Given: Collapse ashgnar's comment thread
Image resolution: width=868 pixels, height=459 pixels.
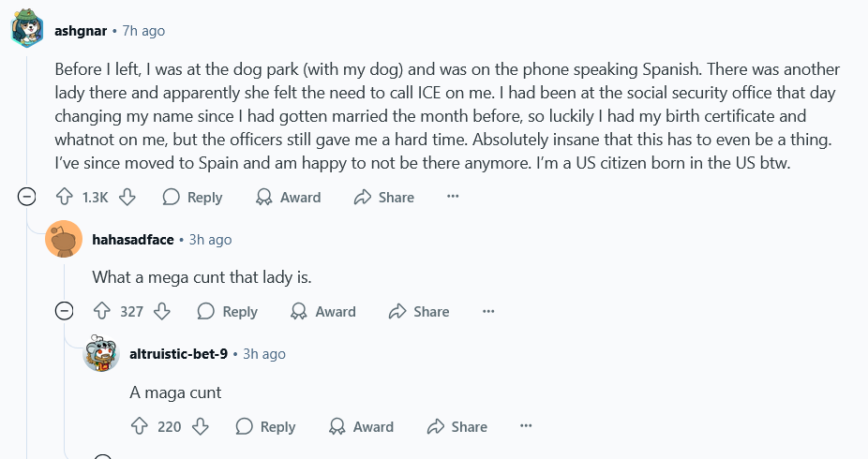Looking at the screenshot, I should 28,197.
